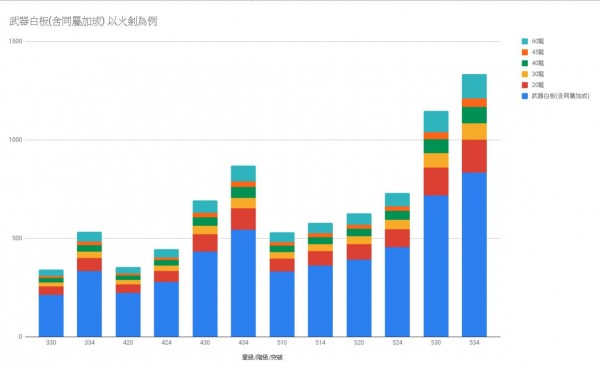This screenshot has width=600, height=368.
Task: Click the teal top segment of bar 530
Action: click(x=436, y=122)
